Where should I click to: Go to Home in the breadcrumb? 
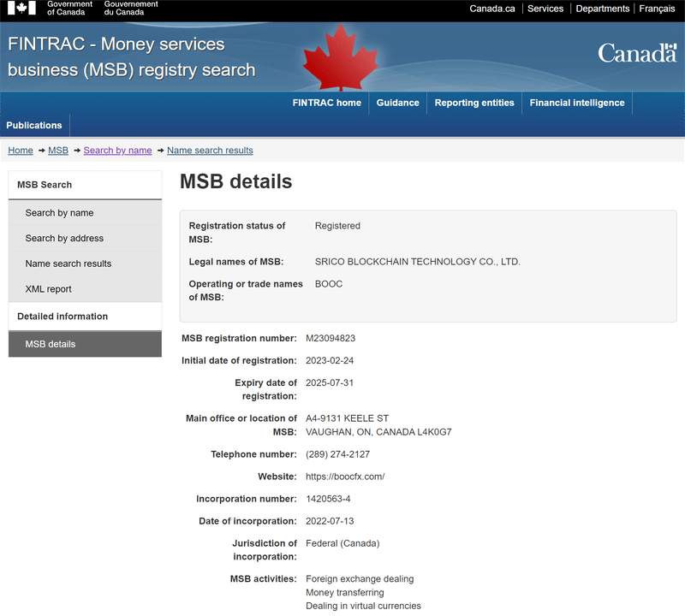pos(20,151)
